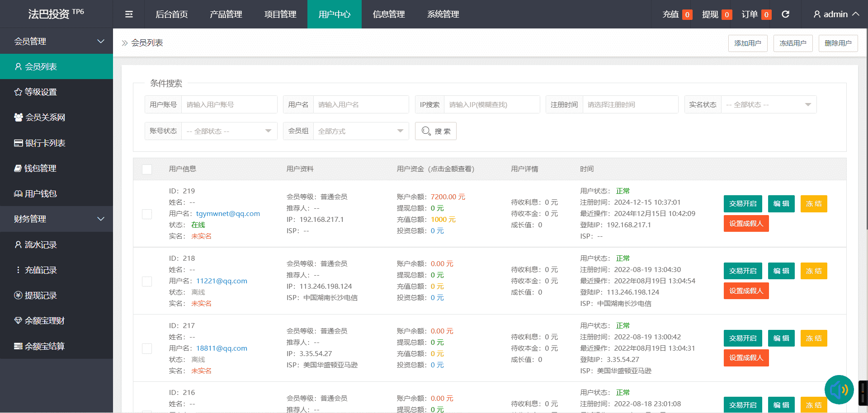The image size is (868, 413).
Task: Open the 账号状态 dropdown
Action: [x=229, y=131]
